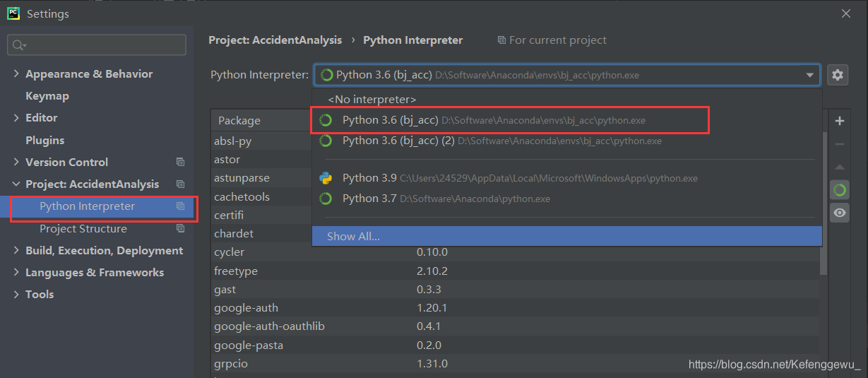Click the copy icon beside Version Control
Viewport: 868px width, 378px height.
point(180,162)
